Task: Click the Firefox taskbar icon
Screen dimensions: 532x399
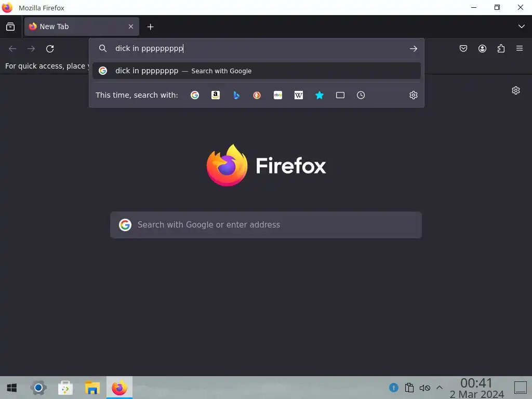Action: tap(119, 388)
